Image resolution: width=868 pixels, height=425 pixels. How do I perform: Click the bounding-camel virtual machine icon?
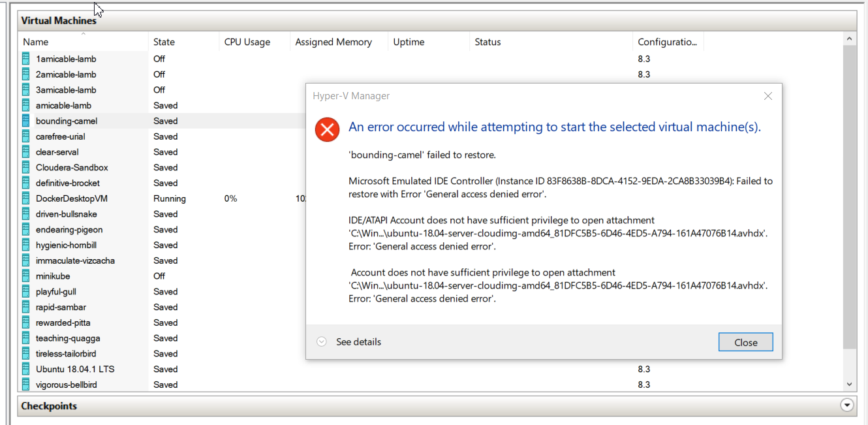(25, 121)
